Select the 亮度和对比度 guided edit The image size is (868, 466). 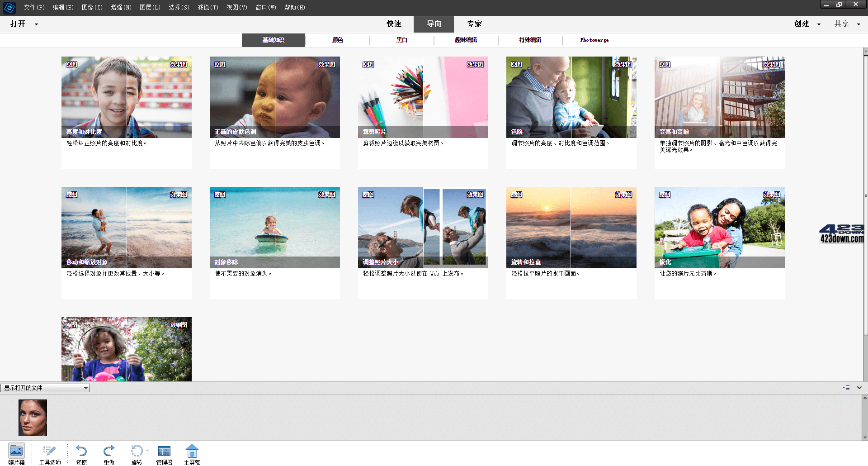tap(126, 97)
